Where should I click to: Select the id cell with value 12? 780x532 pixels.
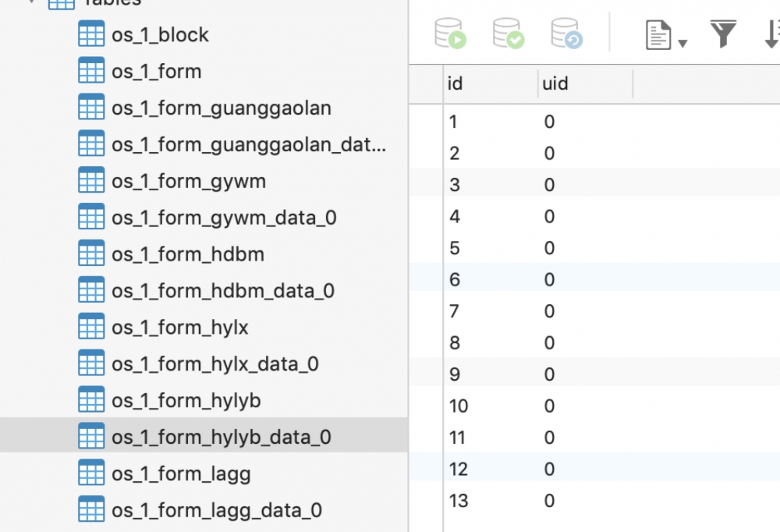(x=491, y=470)
